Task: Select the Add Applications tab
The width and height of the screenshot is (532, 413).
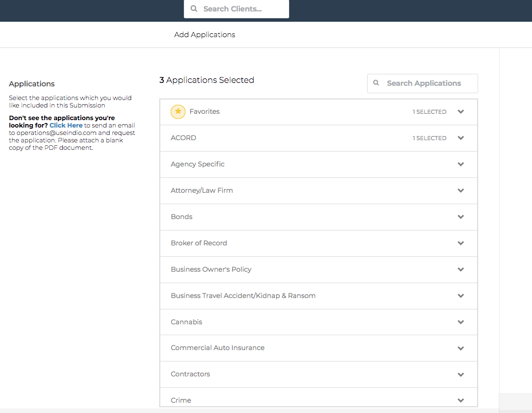Action: [204, 35]
